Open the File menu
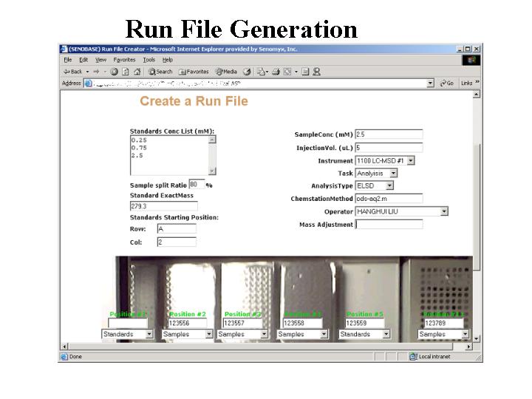 68,60
